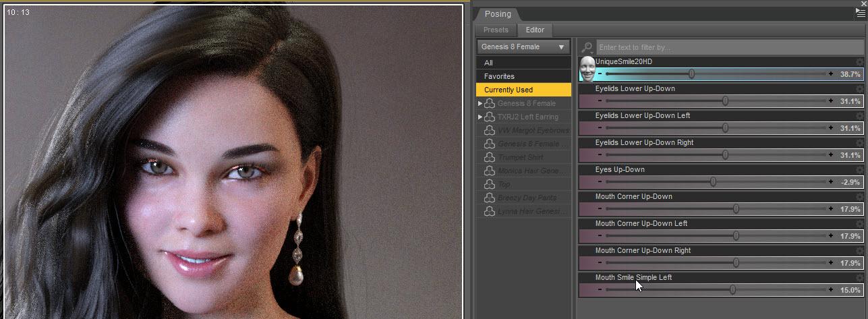The width and height of the screenshot is (868, 319).
Task: Expand the TXRJ2 Left Earring tree node
Action: (480, 117)
